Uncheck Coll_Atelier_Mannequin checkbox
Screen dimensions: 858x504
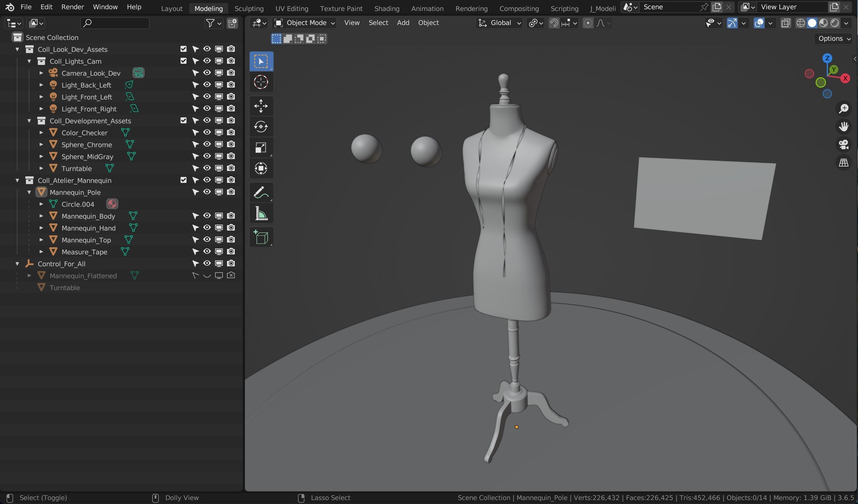coord(184,180)
